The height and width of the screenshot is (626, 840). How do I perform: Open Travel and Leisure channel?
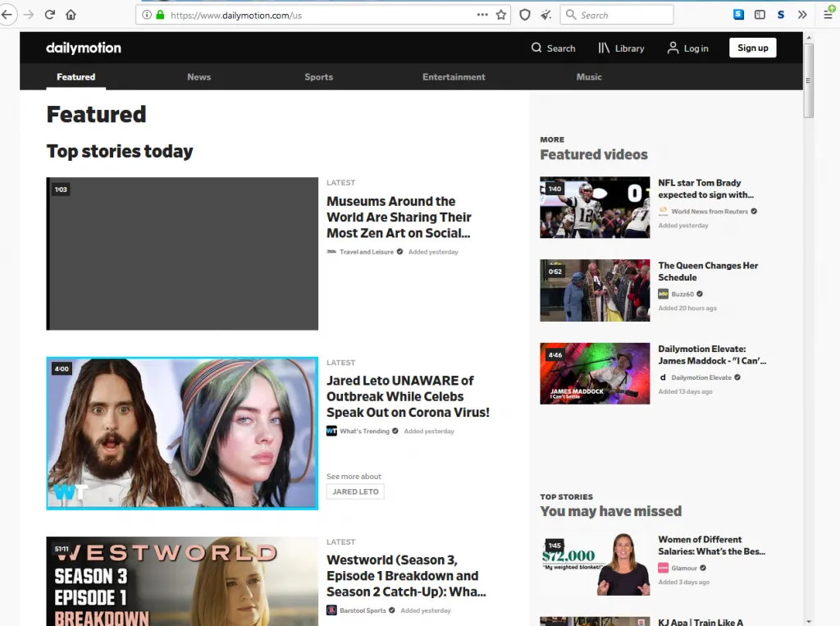click(365, 252)
